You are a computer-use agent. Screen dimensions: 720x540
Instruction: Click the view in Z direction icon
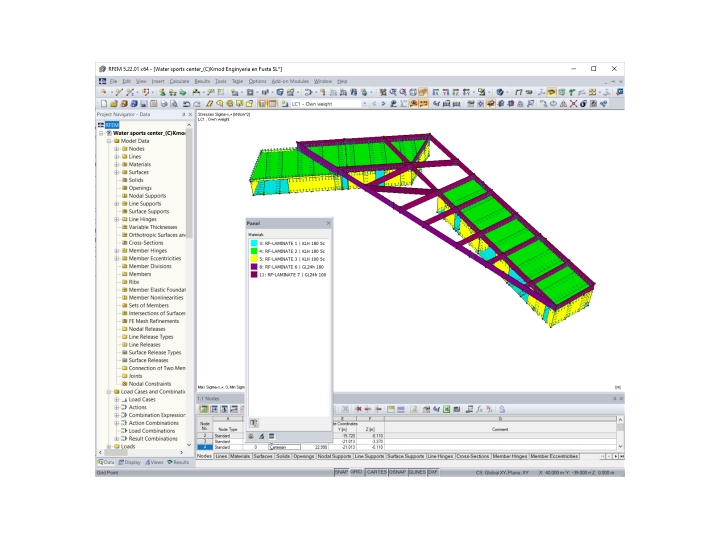456,92
